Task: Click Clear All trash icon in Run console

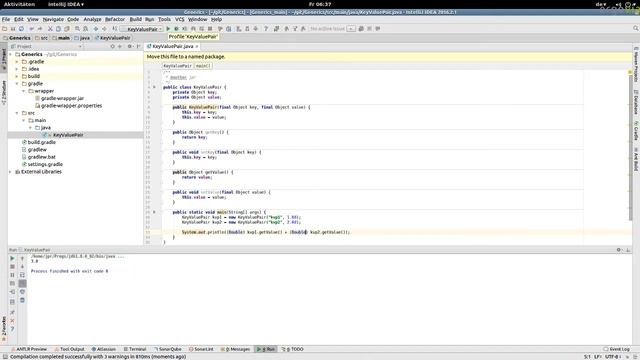Action: pos(22,300)
